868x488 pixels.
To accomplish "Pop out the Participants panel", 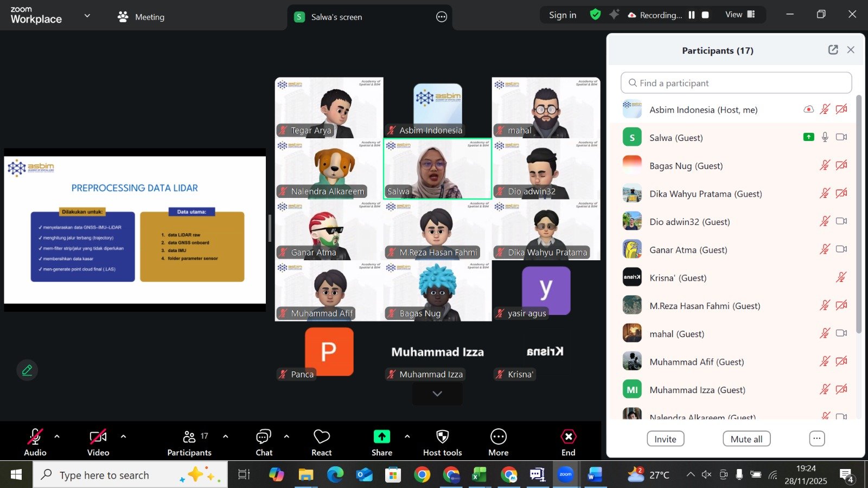I will click(833, 50).
